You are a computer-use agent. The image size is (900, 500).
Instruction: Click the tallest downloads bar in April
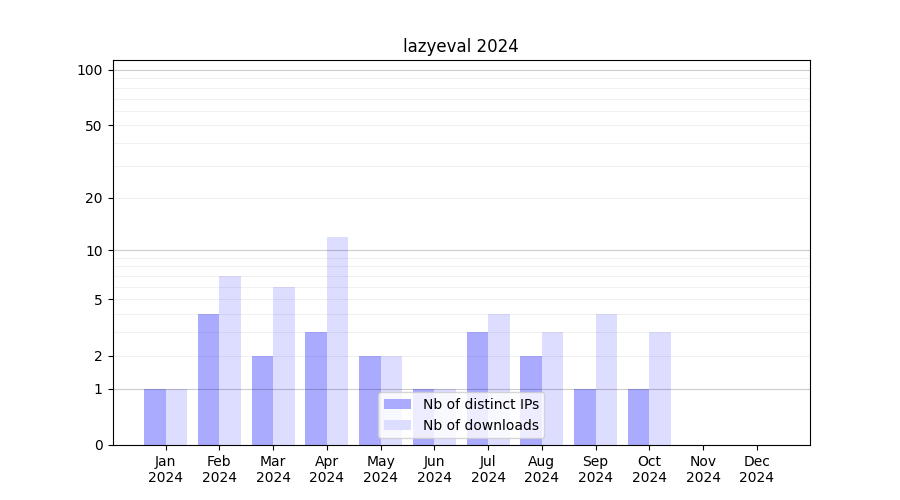(x=337, y=340)
